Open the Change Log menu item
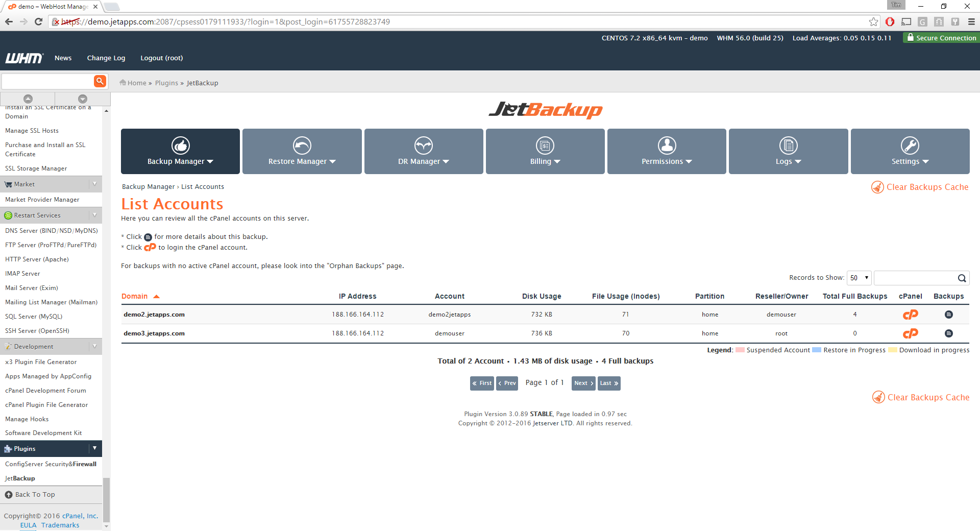Image resolution: width=980 pixels, height=531 pixels. click(106, 58)
